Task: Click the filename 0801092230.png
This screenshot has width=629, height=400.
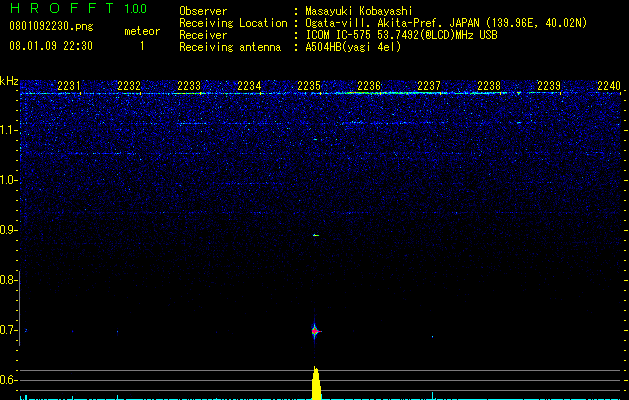Action: pos(51,26)
